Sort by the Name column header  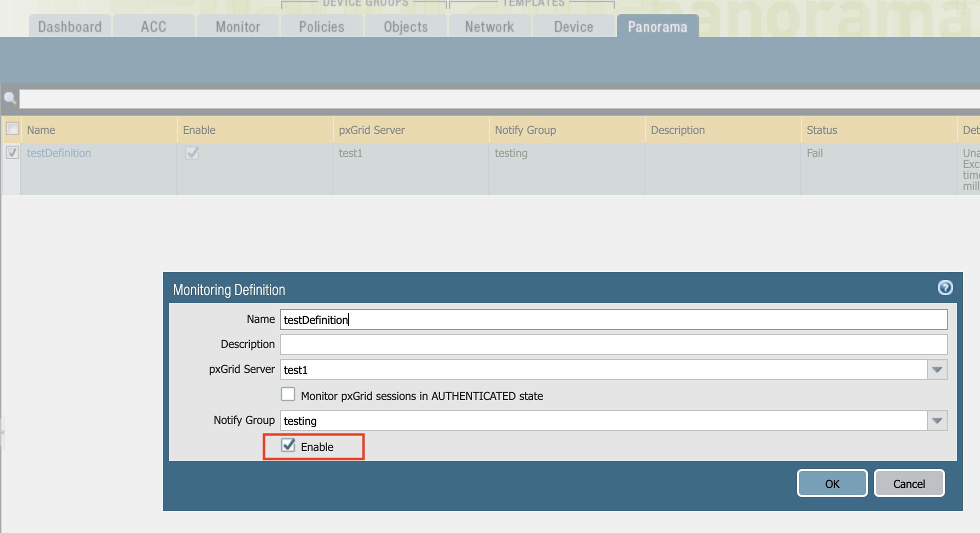click(x=99, y=130)
